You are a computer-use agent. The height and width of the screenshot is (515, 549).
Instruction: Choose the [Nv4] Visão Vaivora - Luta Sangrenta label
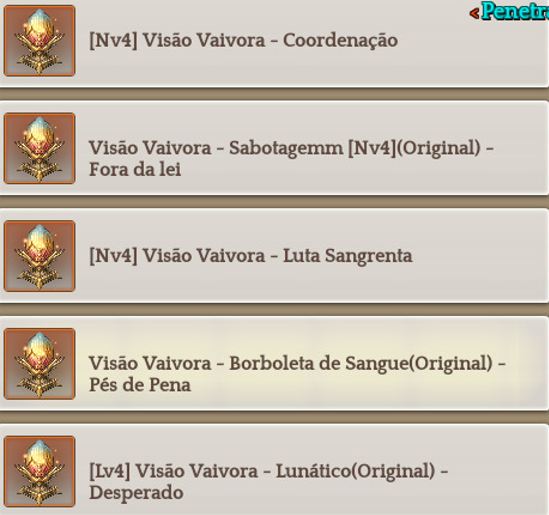251,256
